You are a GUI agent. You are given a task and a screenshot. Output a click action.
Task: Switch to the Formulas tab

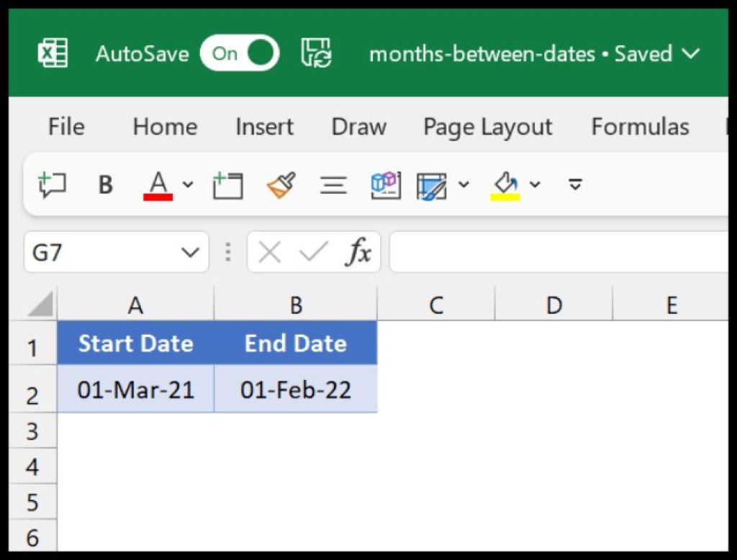point(639,127)
